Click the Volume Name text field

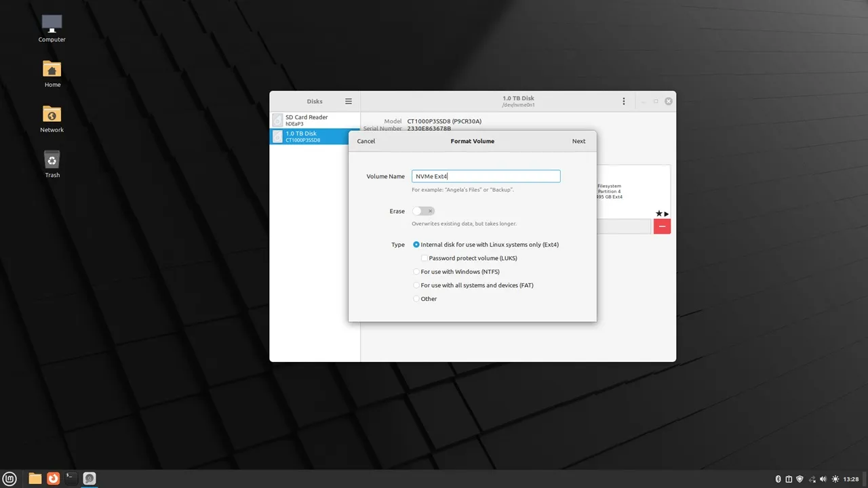click(486, 176)
